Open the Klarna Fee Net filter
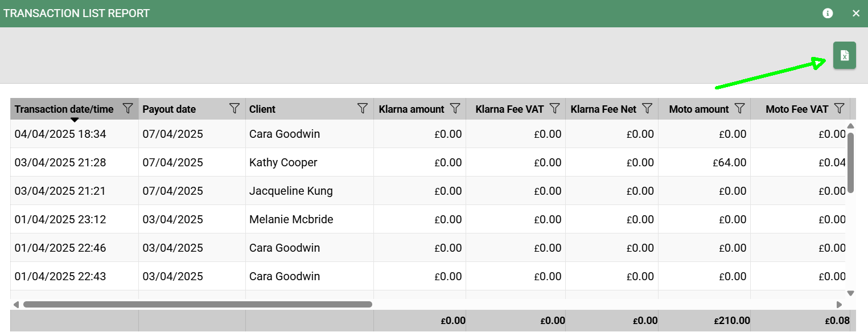This screenshot has height=336, width=868. point(647,108)
